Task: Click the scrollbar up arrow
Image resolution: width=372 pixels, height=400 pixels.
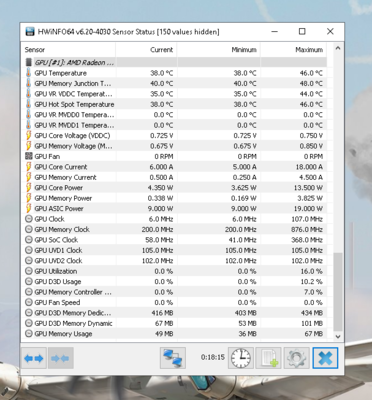Action: coord(338,48)
